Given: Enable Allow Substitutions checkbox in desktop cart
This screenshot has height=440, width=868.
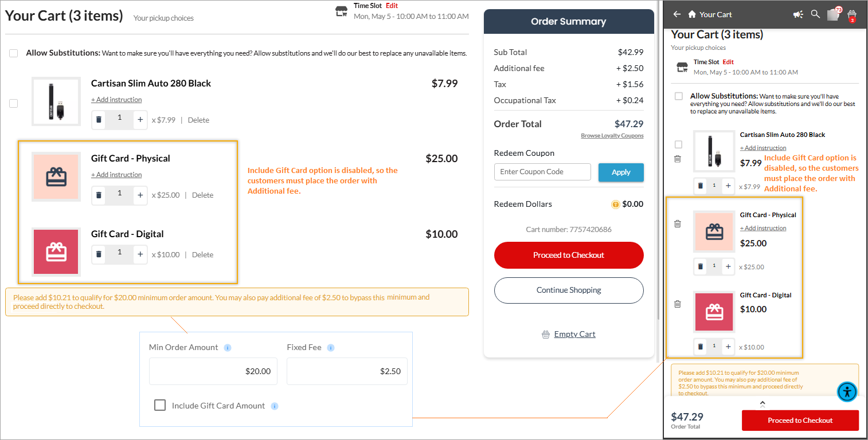Looking at the screenshot, I should [x=13, y=53].
